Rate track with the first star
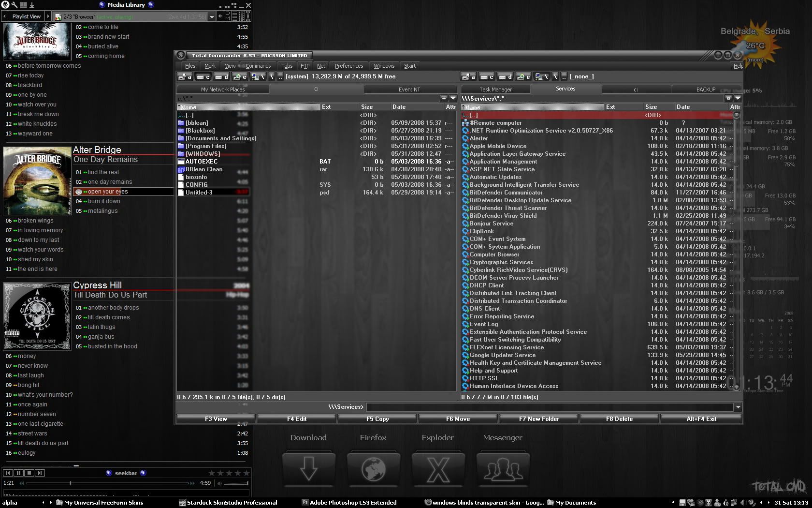 tap(211, 473)
